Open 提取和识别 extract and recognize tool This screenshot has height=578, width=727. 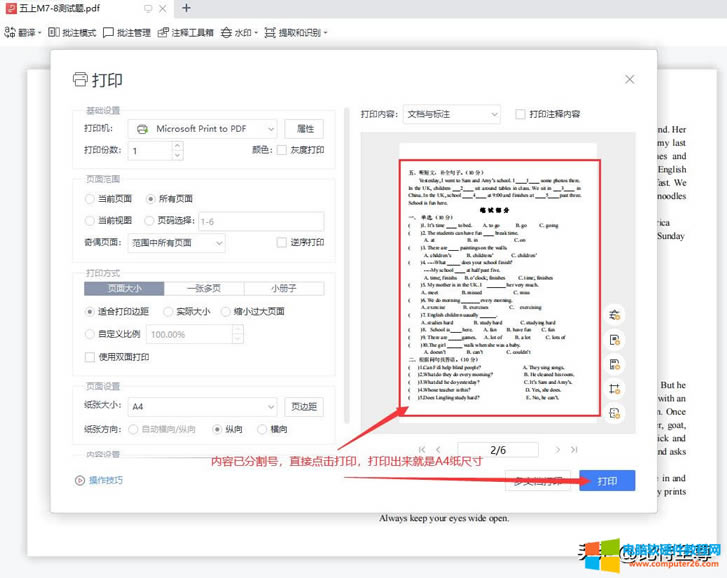pyautogui.click(x=293, y=32)
